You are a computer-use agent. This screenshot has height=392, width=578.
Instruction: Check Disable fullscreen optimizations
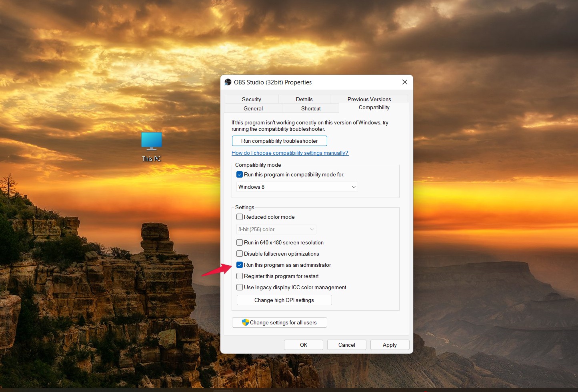[240, 254]
